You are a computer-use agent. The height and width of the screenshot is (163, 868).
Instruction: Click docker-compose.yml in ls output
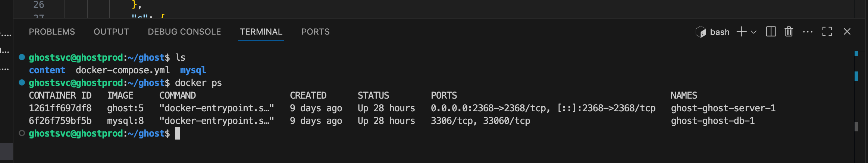[x=123, y=70]
